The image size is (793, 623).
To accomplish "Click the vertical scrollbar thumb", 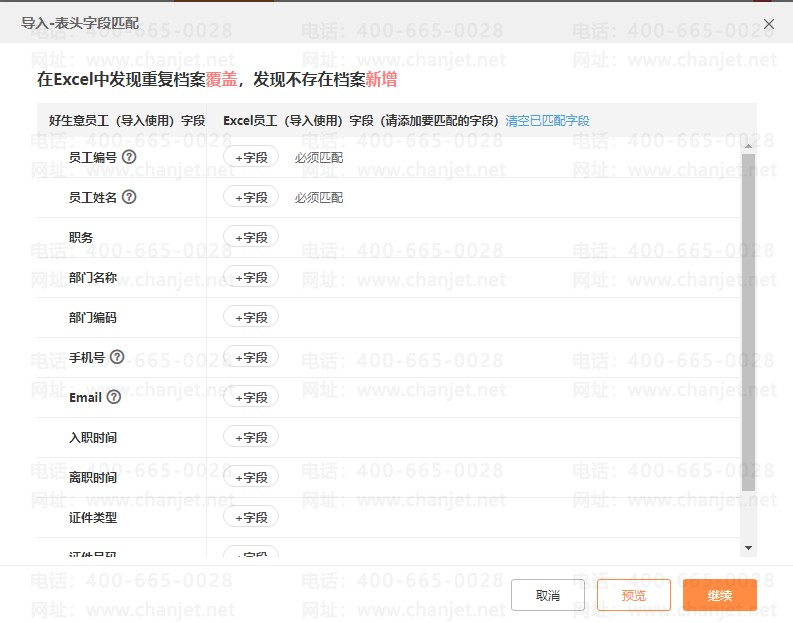I will click(748, 322).
